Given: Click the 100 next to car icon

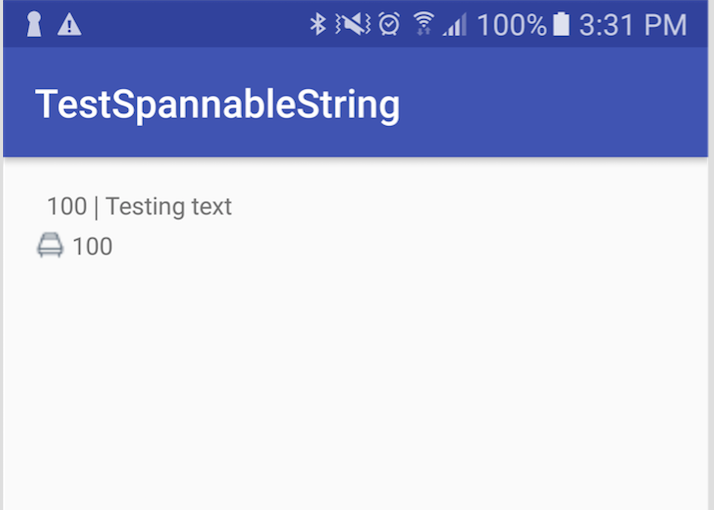Looking at the screenshot, I should click(92, 246).
